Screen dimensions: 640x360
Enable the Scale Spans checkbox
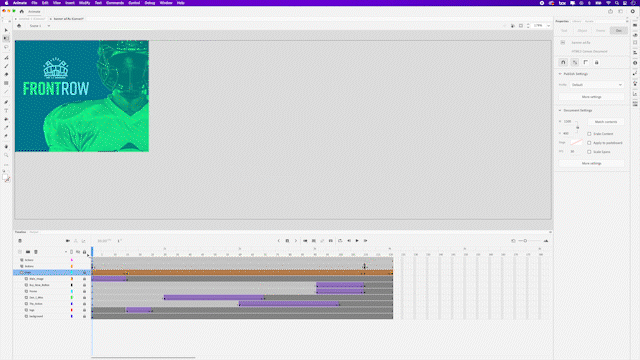click(589, 152)
